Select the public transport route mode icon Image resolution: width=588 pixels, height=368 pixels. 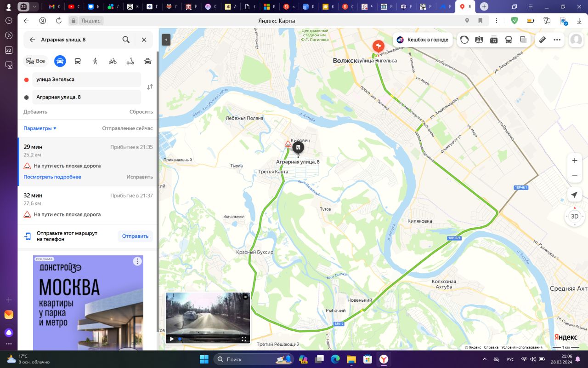pyautogui.click(x=78, y=61)
